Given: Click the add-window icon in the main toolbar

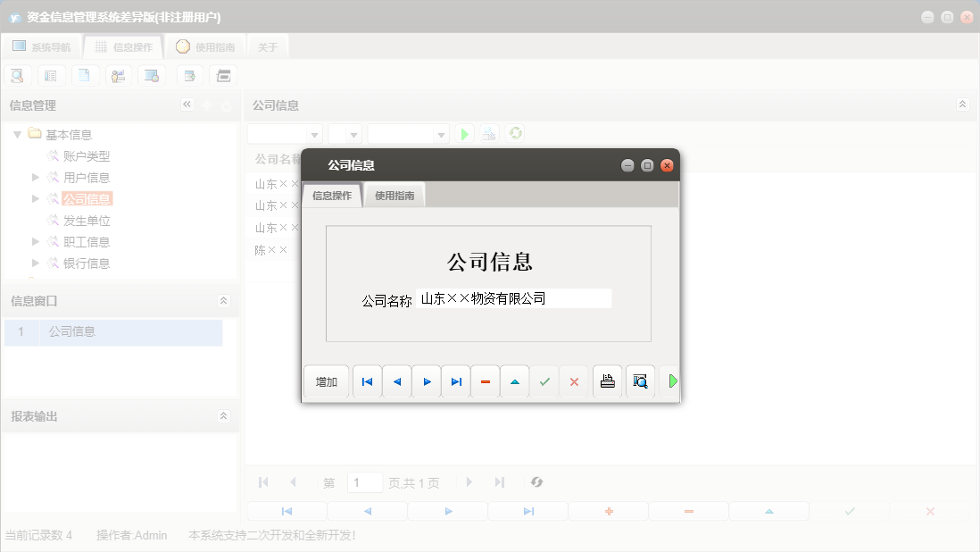Looking at the screenshot, I should click(x=189, y=75).
